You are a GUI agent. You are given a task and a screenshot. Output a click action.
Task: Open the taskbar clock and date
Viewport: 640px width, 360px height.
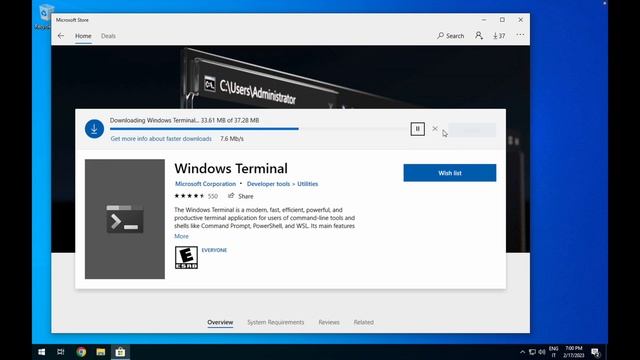point(573,352)
